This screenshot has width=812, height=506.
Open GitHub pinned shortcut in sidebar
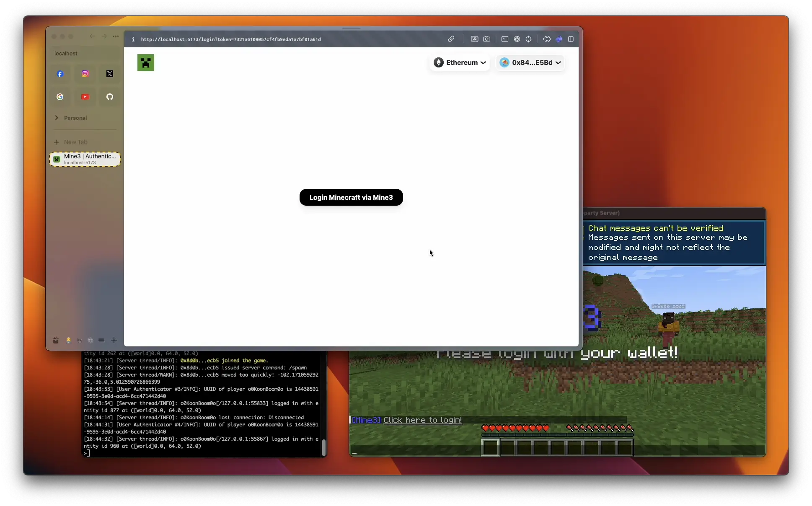[110, 97]
